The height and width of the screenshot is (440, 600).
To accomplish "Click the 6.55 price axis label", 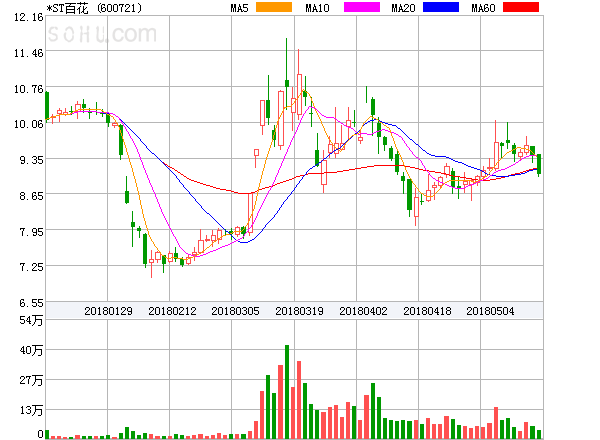I will coord(31,303).
